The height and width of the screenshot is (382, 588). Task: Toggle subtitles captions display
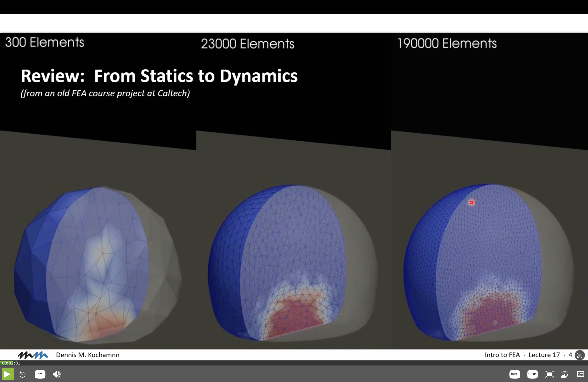pyautogui.click(x=580, y=374)
